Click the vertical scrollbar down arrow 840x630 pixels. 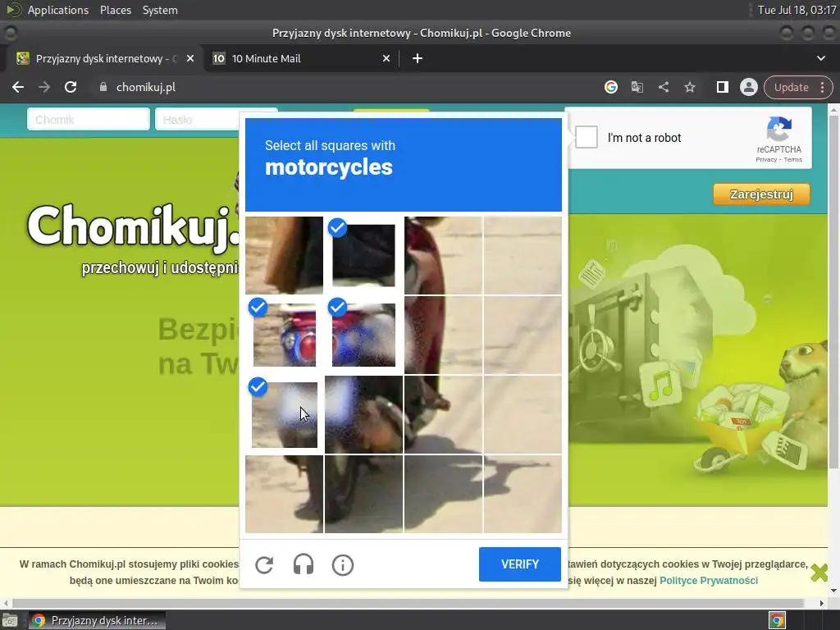[833, 591]
